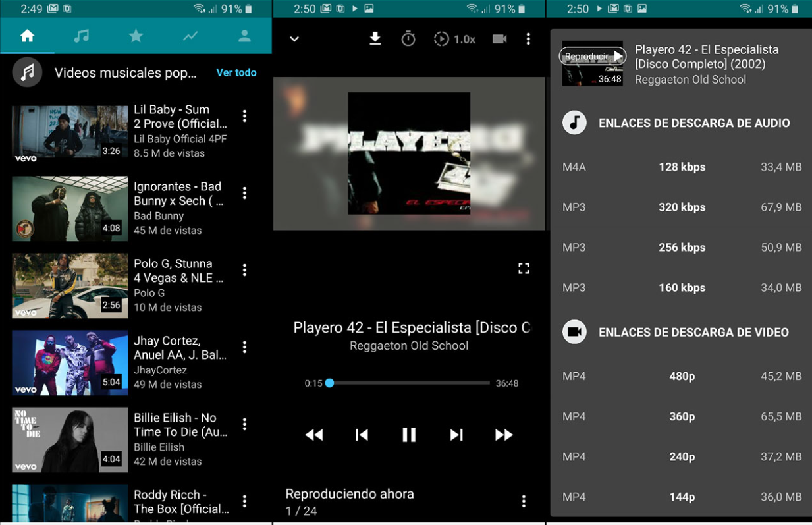Viewport: 812px width, 525px height.
Task: Change the 1.0x playback speed
Action: click(x=454, y=39)
